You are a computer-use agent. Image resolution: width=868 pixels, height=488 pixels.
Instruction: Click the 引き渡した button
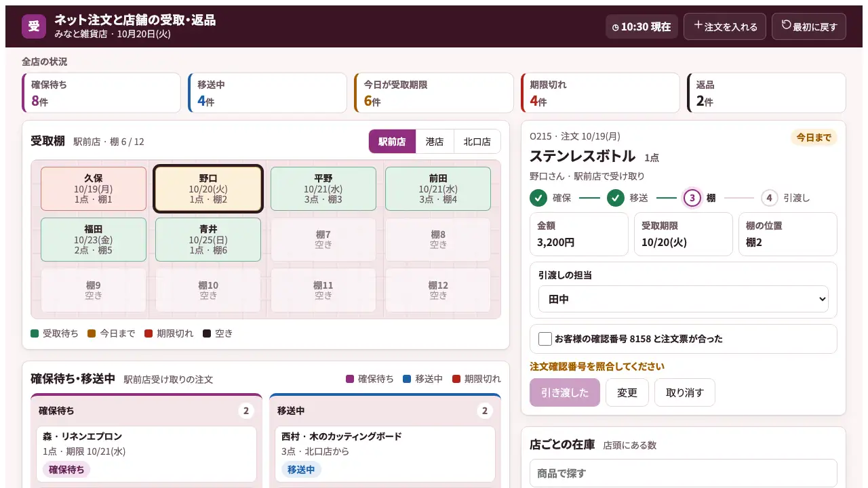point(565,392)
